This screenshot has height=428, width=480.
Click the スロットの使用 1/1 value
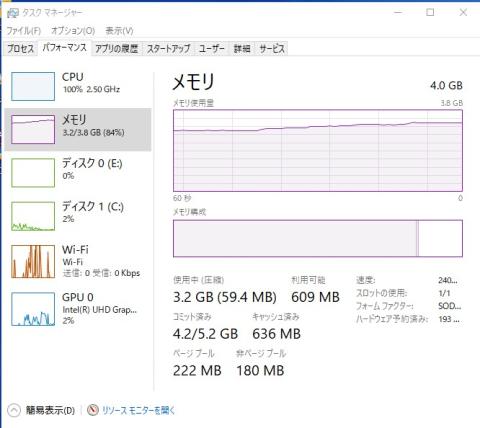[444, 293]
